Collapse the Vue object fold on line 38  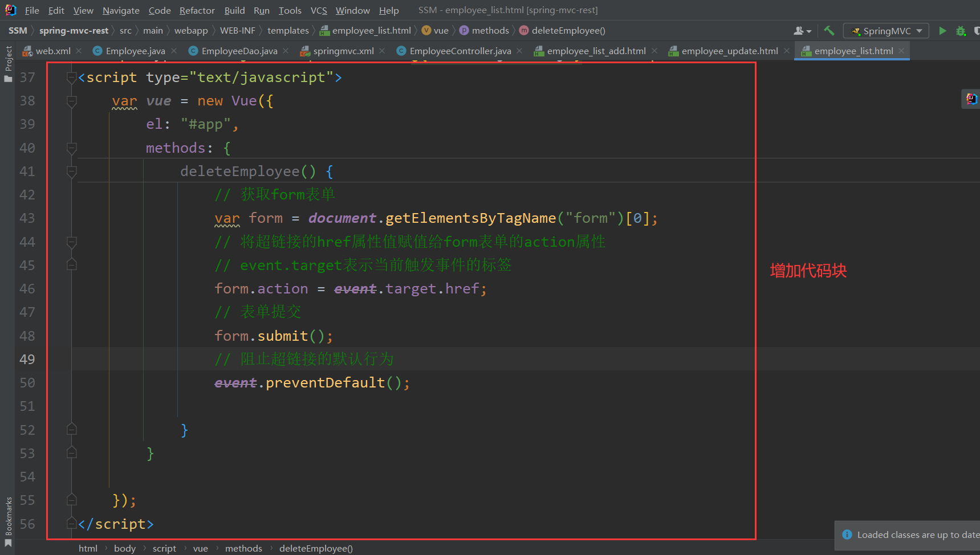click(71, 101)
